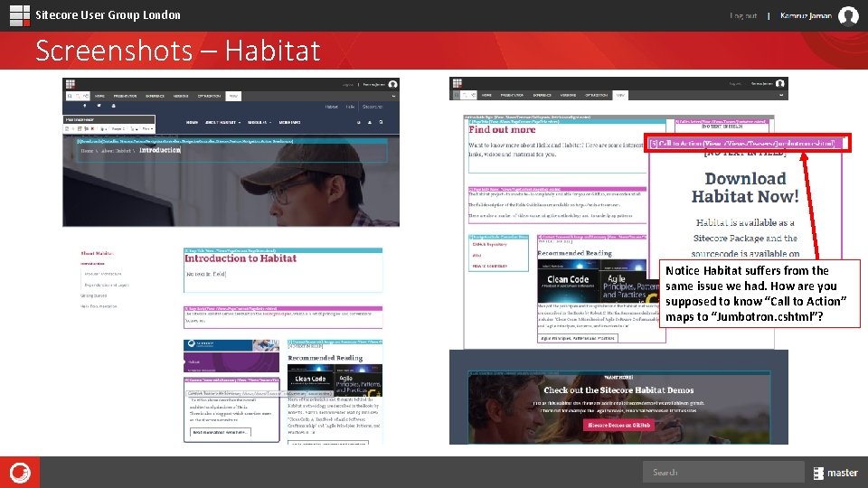Click the user profile icon in left screenshot's site nav
This screenshot has height=488, width=868.
[x=370, y=122]
